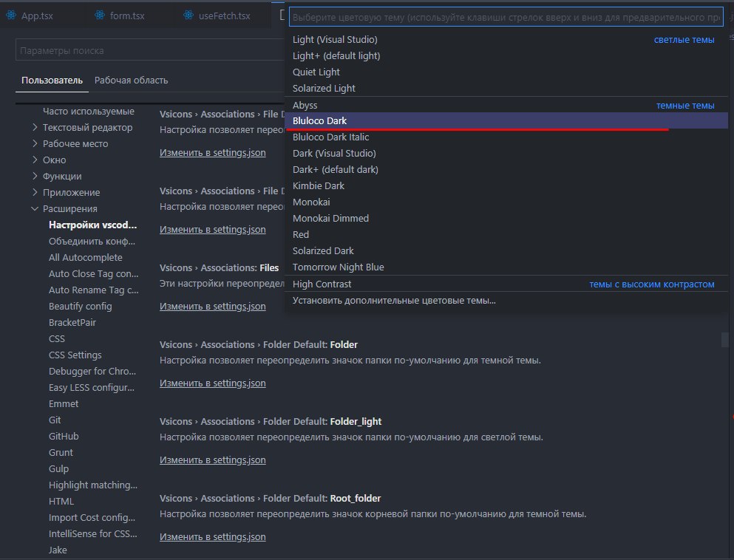This screenshot has width=734, height=560.
Task: Open Настройки vscod... extension settings
Action: point(92,225)
